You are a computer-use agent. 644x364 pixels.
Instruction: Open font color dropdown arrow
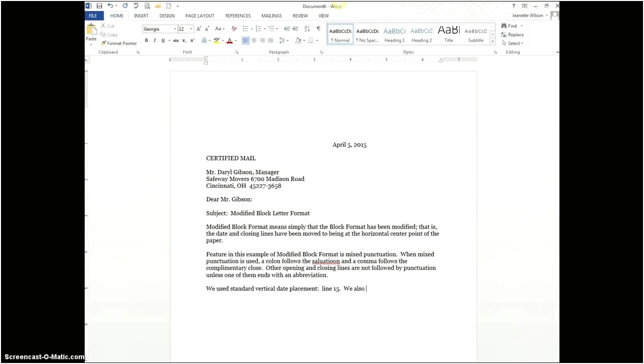(235, 41)
